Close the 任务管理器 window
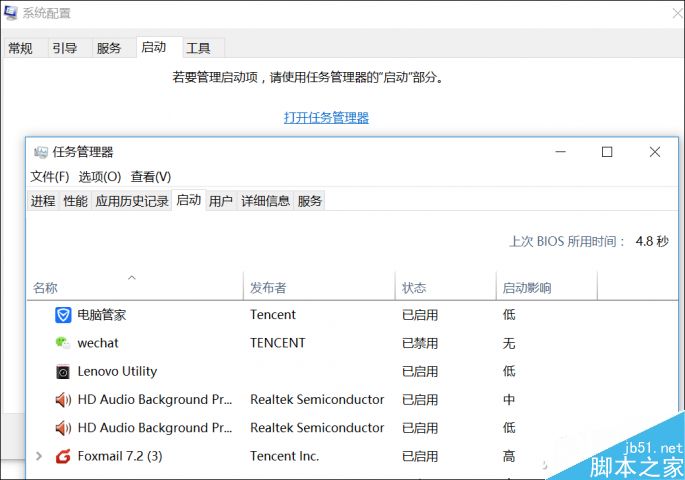The height and width of the screenshot is (480, 685). coord(654,152)
